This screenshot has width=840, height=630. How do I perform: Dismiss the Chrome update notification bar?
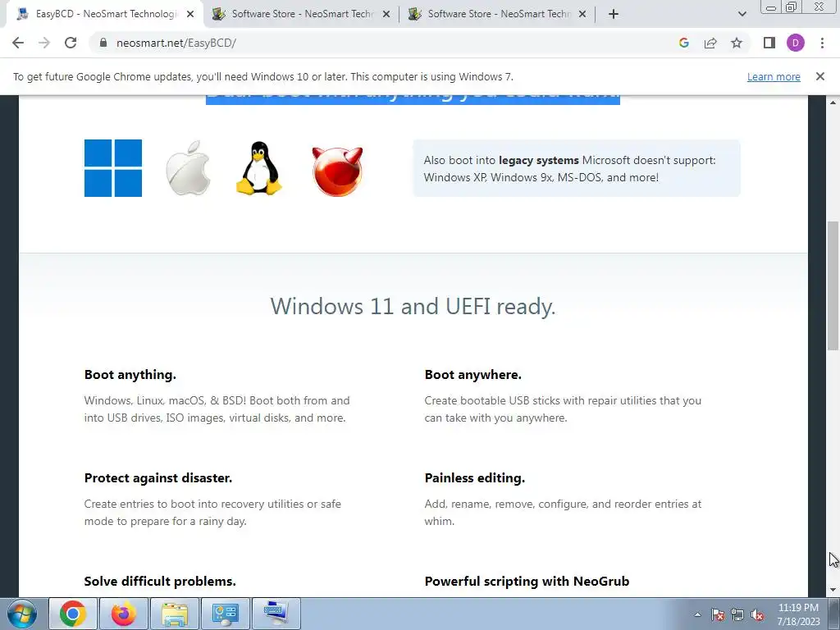click(819, 76)
